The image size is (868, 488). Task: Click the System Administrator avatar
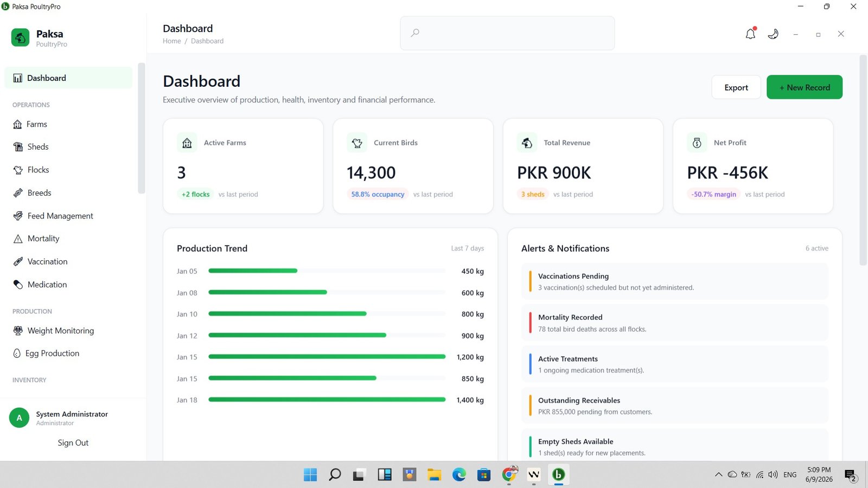click(19, 418)
